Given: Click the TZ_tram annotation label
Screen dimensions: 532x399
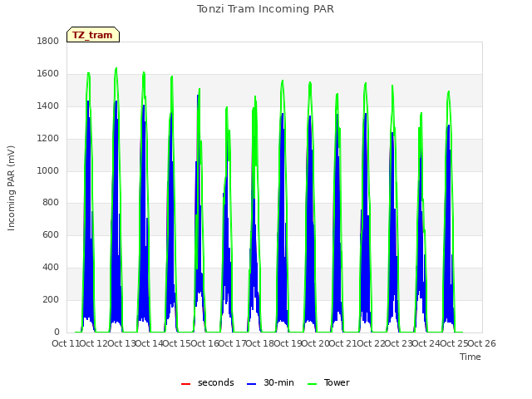Looking at the screenshot, I should coord(93,35).
